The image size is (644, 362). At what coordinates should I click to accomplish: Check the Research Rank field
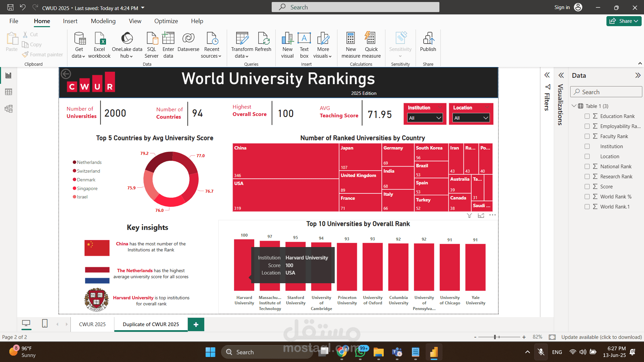click(587, 177)
